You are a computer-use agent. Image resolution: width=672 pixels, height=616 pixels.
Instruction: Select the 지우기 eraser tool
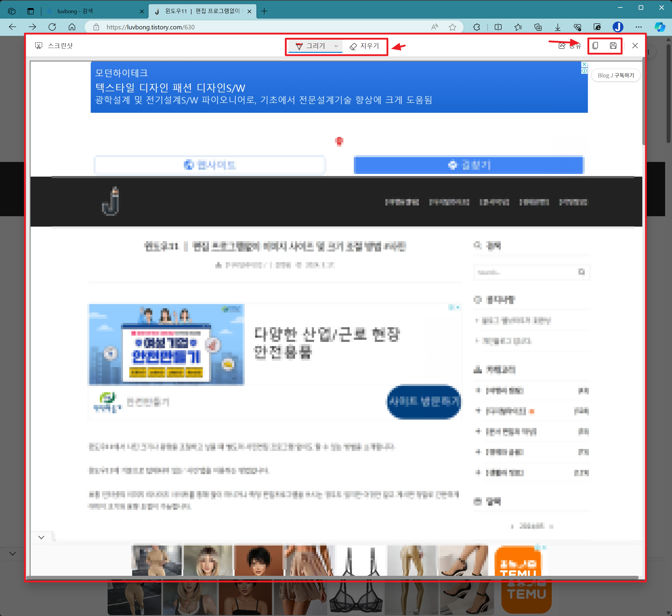[364, 46]
